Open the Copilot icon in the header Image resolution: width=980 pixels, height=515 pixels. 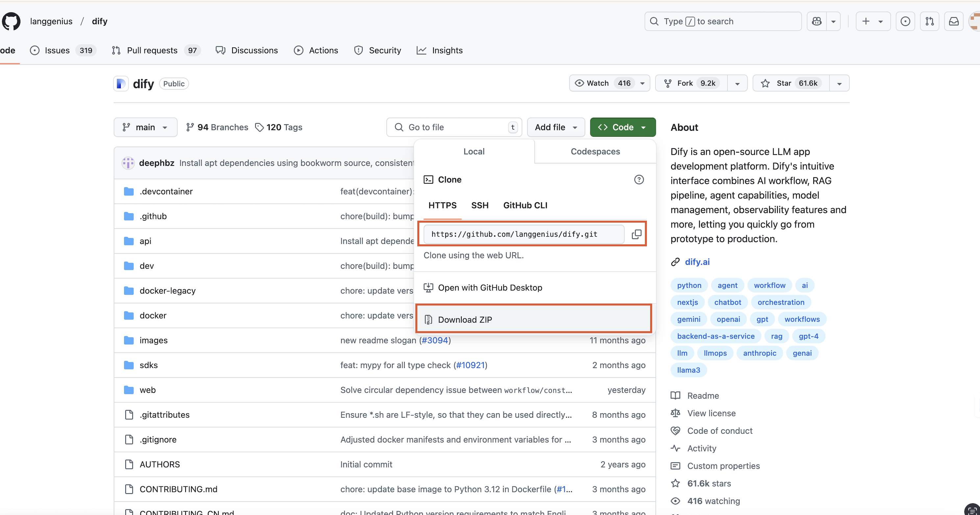point(817,21)
